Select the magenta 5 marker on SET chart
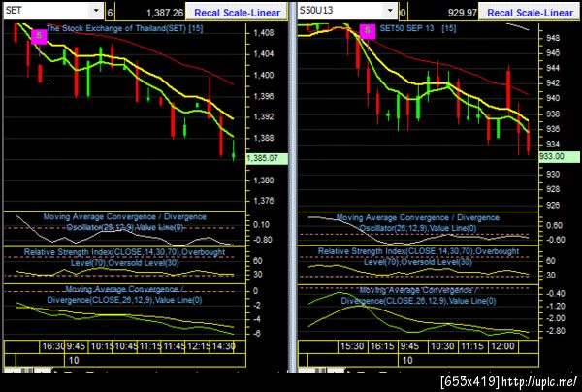 click(39, 36)
